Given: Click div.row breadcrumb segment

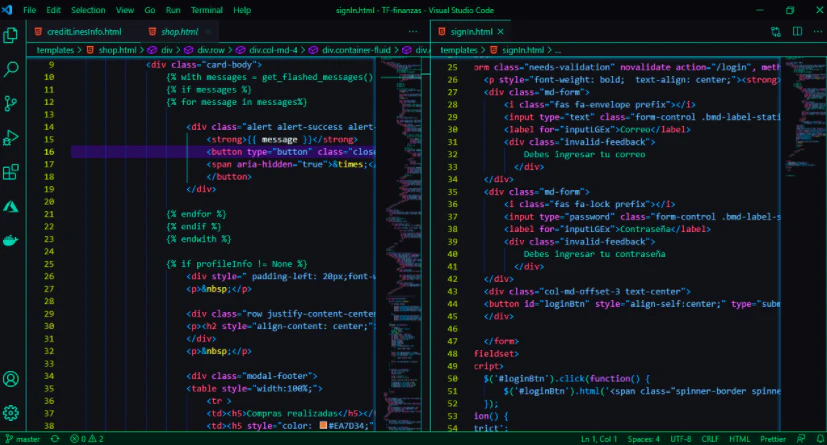Looking at the screenshot, I should pos(210,50).
